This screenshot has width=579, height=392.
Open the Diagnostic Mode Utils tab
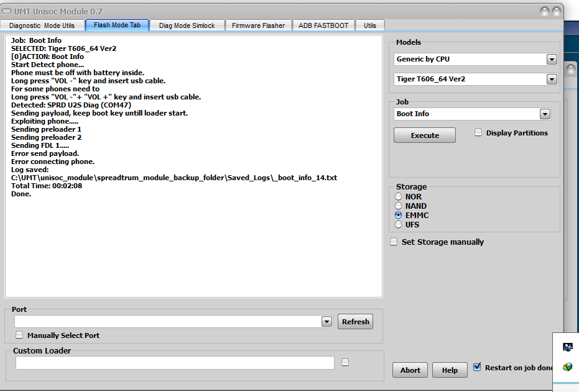(42, 25)
